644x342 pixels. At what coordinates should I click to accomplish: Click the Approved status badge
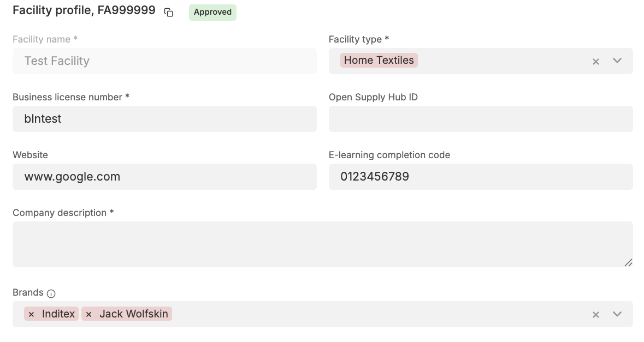click(212, 12)
